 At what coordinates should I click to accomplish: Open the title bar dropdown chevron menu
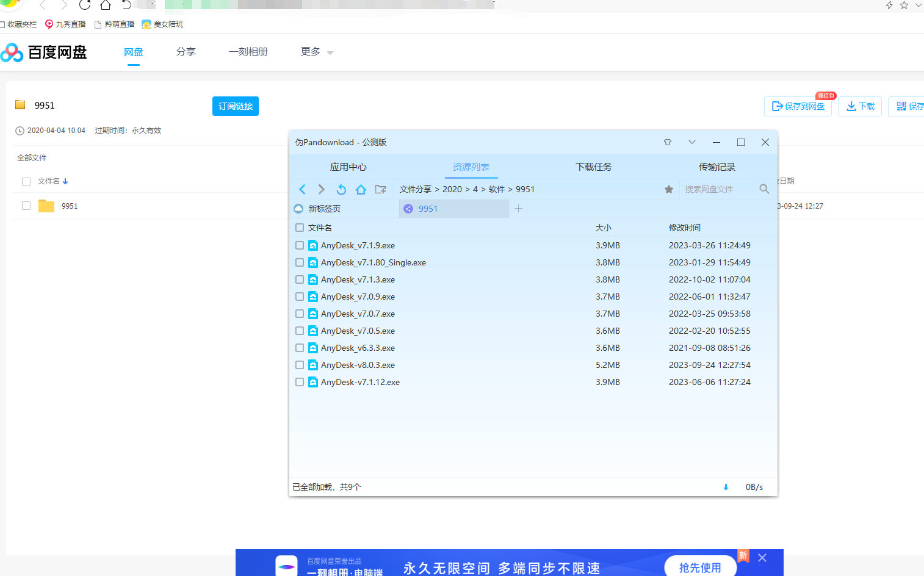coord(692,142)
